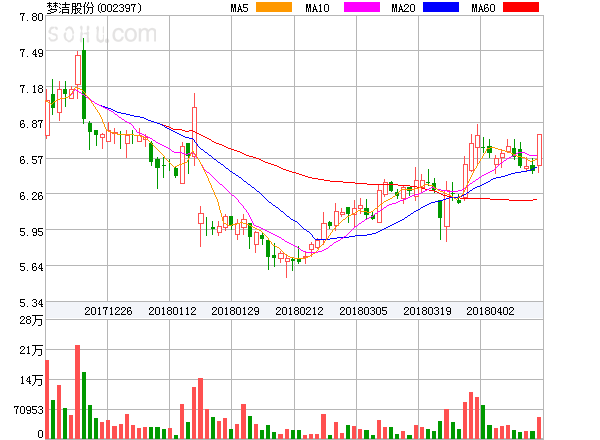
Task: Click the red MA60 legend swatch
Action: [521, 7]
